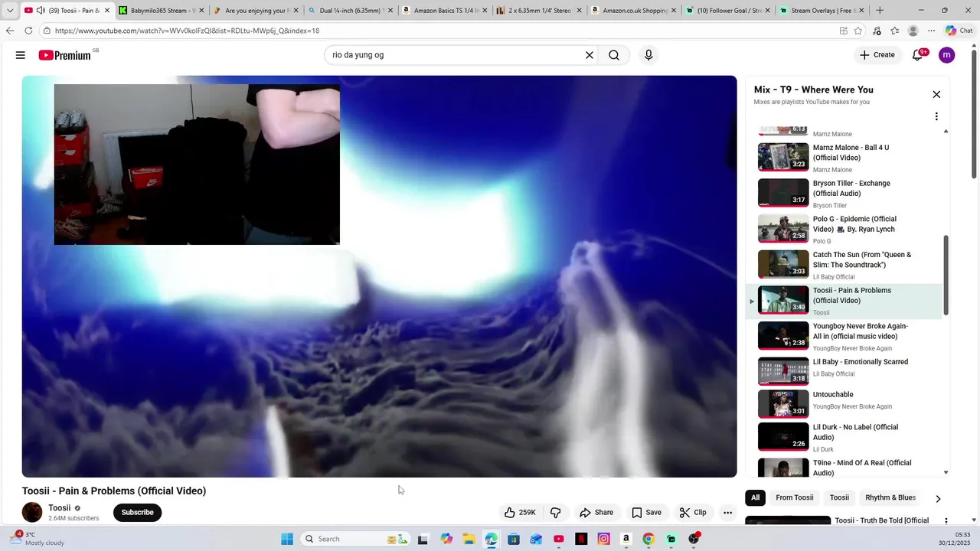Open the Toosii channel name link
980x551 pixels.
point(60,508)
